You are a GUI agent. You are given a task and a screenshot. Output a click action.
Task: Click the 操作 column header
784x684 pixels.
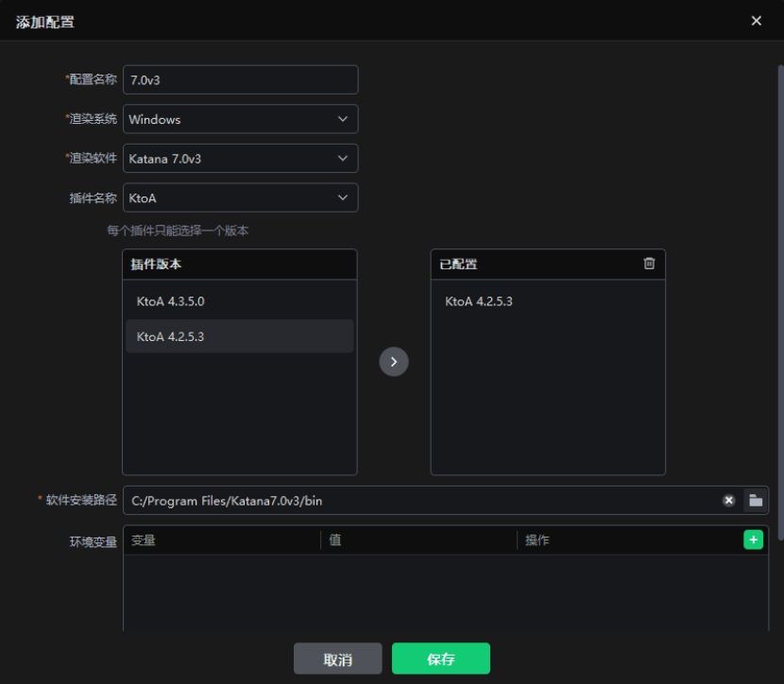(x=537, y=540)
